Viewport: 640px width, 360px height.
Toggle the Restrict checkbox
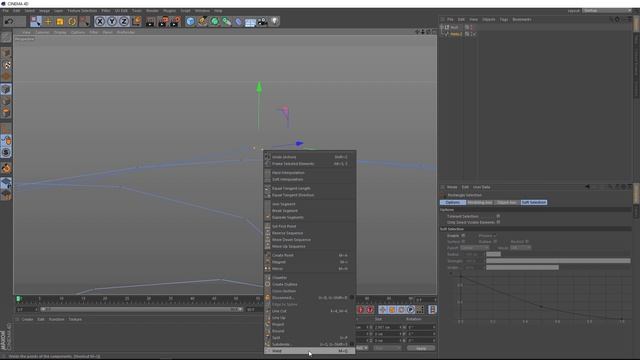527,242
